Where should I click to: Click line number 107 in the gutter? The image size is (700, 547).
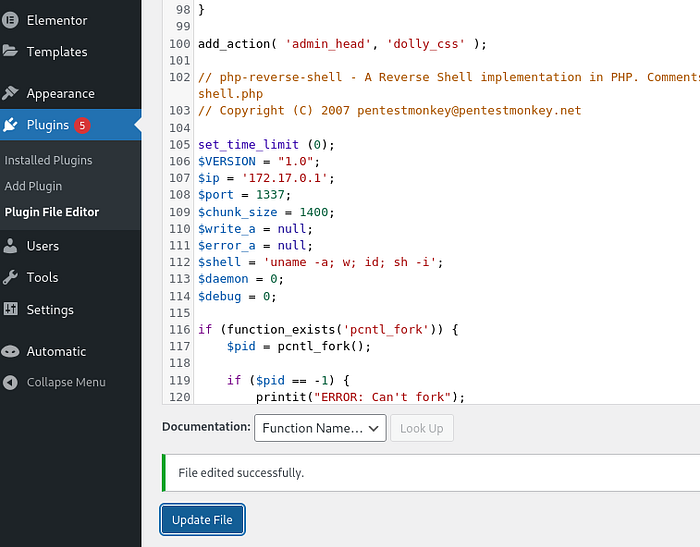[179, 178]
